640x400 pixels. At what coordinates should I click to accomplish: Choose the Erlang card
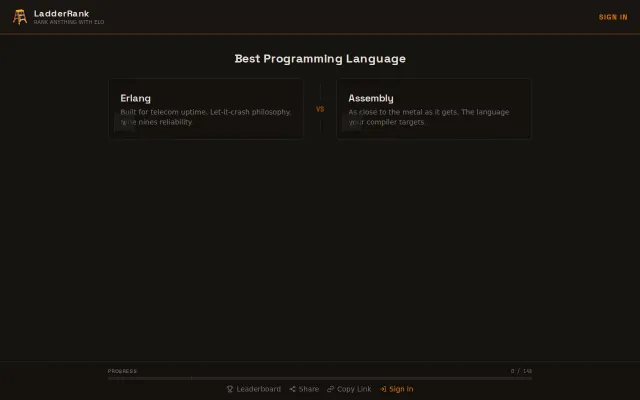click(206, 109)
